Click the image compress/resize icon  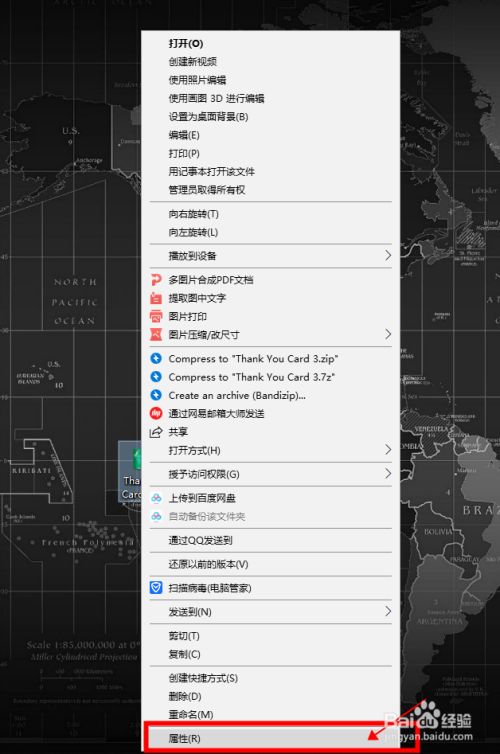156,335
